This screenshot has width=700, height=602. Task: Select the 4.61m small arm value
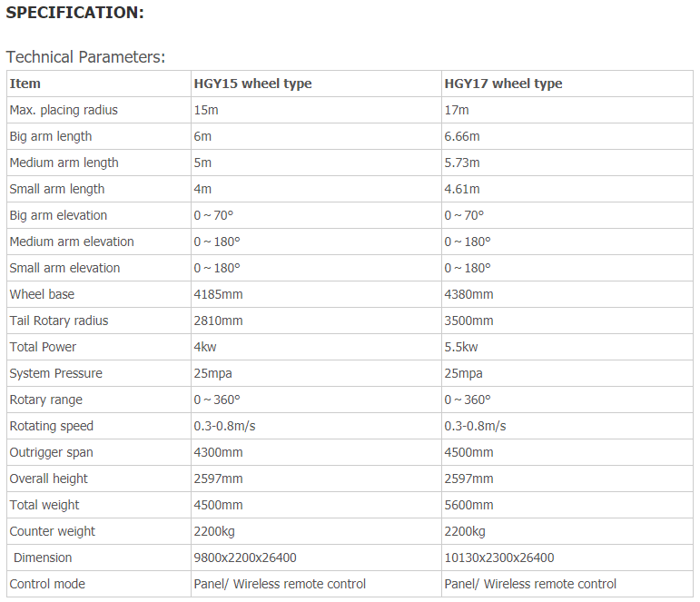point(461,189)
